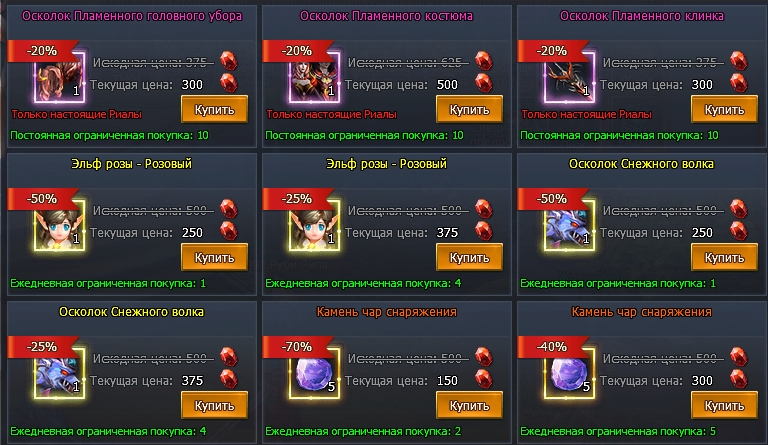Buy Rose Elf Pink for 375
The height and width of the screenshot is (445, 768).
(x=469, y=257)
